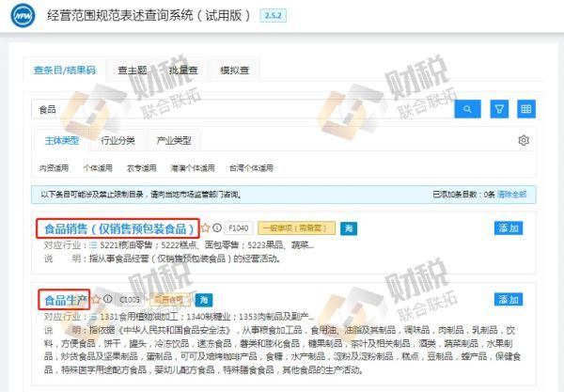Click the blue search magnifier button
The height and width of the screenshot is (392, 564).
pos(467,109)
